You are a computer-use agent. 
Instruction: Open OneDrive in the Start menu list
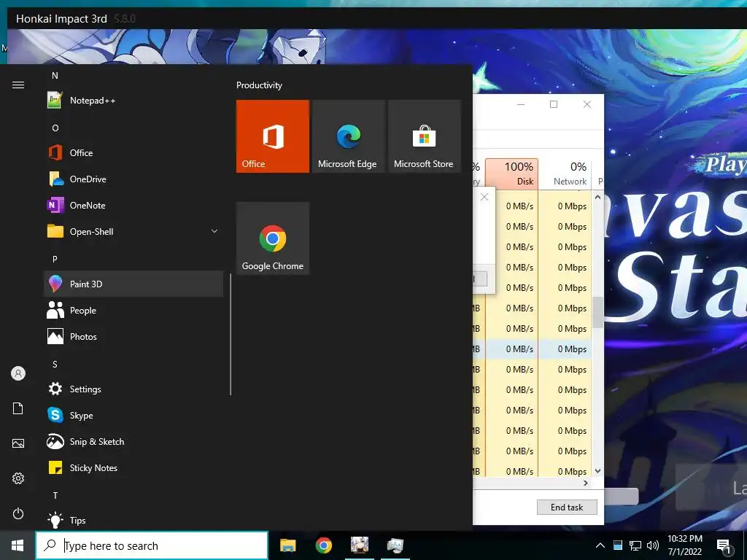133,179
